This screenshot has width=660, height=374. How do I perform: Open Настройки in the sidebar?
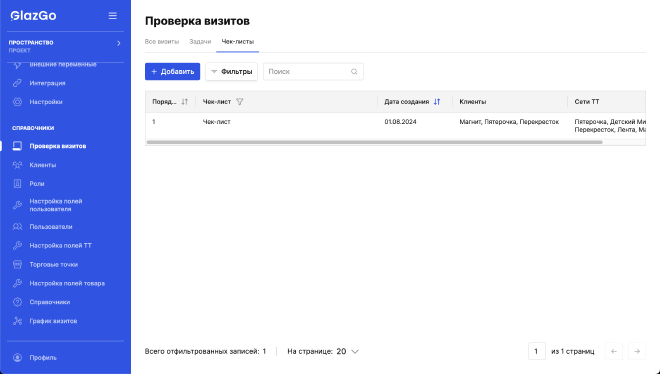point(46,102)
